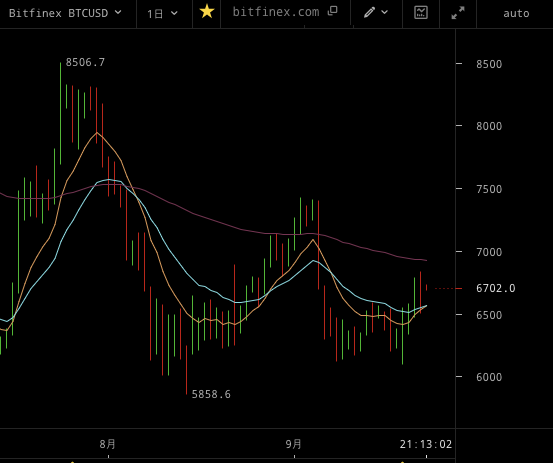The image size is (553, 463).
Task: Click the 6000 price axis label
Action: (x=489, y=377)
